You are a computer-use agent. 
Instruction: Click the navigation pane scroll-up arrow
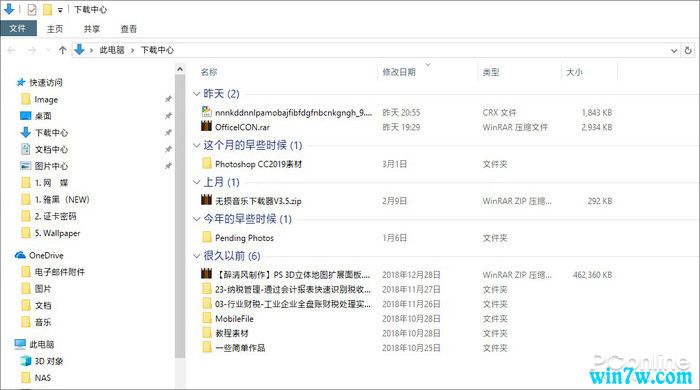(179, 69)
